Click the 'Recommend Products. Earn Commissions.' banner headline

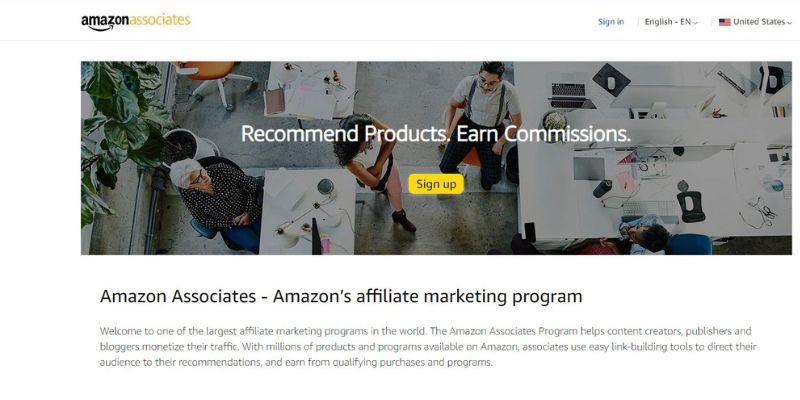click(436, 134)
